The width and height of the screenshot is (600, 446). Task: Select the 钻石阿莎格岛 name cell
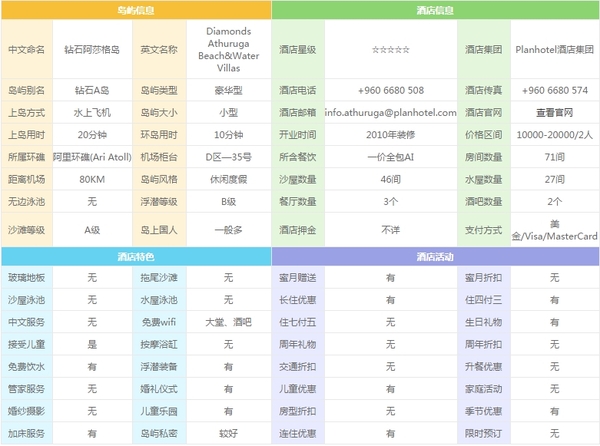point(92,49)
